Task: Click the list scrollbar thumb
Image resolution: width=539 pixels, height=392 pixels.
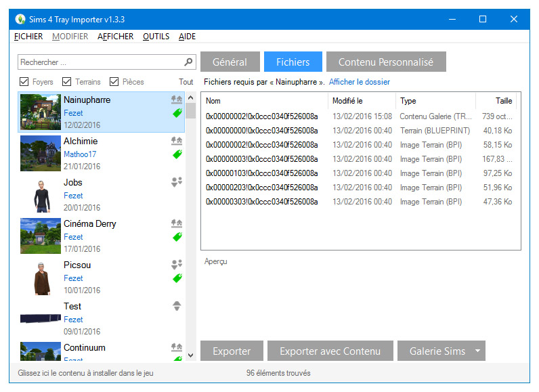Action: tap(191, 110)
